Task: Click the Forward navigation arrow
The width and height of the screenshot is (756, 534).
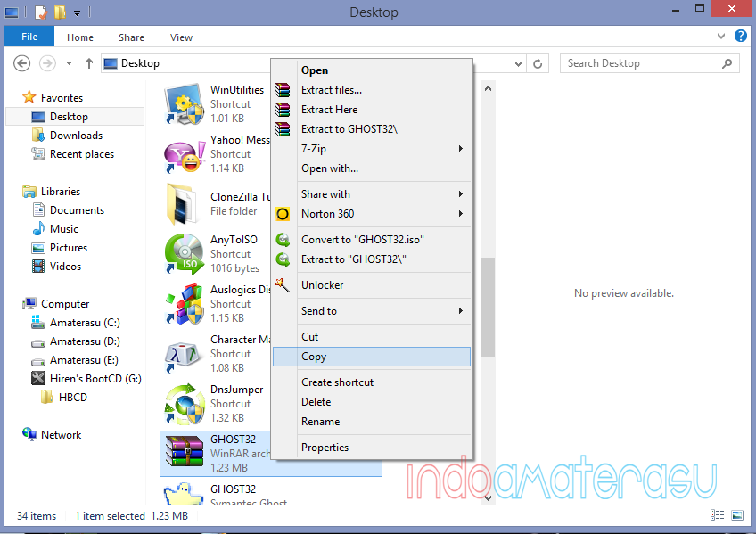Action: click(x=47, y=63)
